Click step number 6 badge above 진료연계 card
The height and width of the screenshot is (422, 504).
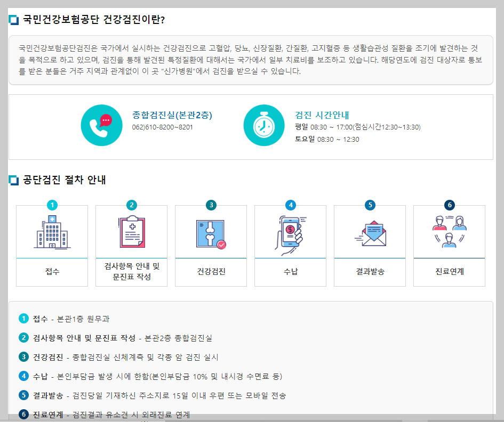(x=450, y=205)
